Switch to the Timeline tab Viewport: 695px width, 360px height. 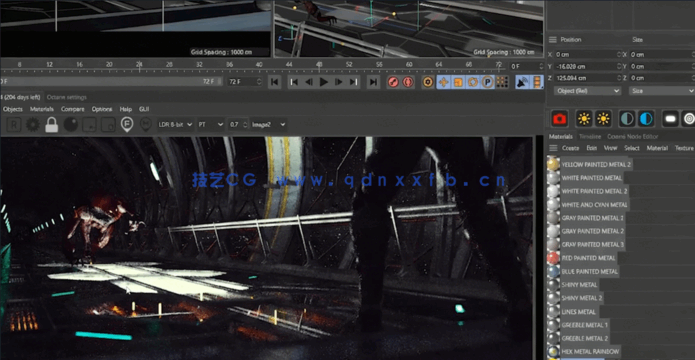click(x=590, y=137)
